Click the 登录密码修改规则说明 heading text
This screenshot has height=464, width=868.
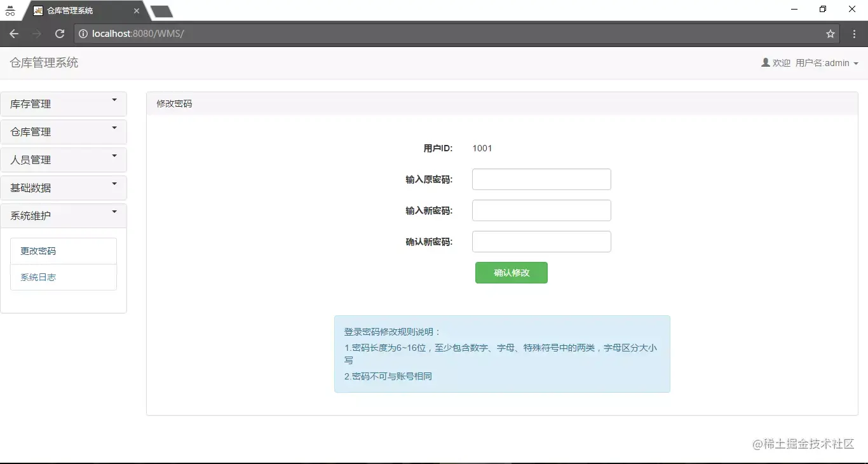click(392, 332)
